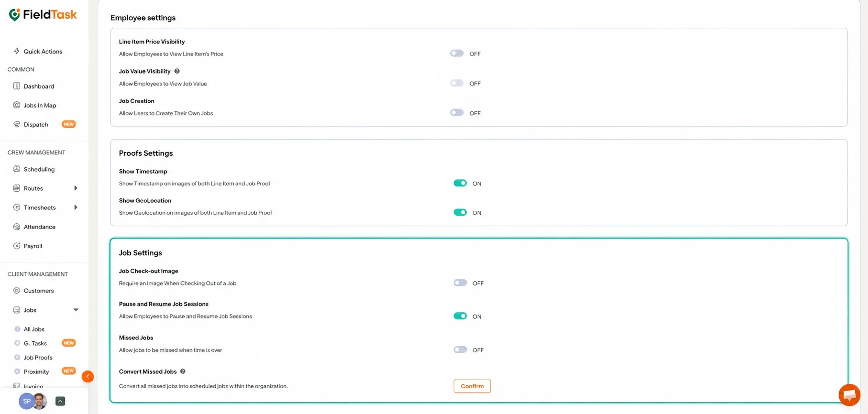The image size is (868, 414).
Task: Expand the Timesheets submenu arrow
Action: click(76, 207)
